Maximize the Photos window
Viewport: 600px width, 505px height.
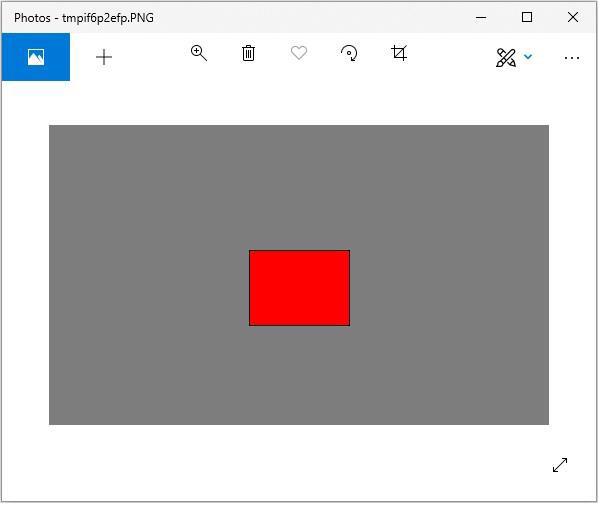click(x=527, y=17)
